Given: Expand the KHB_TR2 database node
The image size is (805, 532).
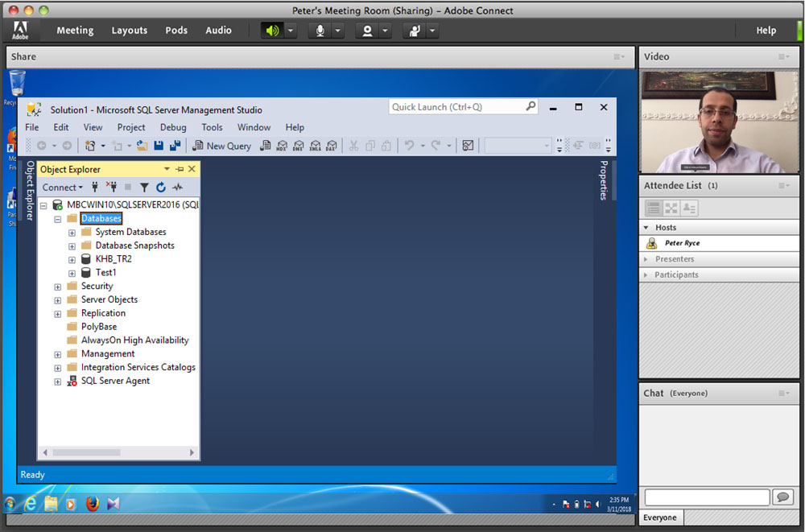Looking at the screenshot, I should tap(72, 260).
